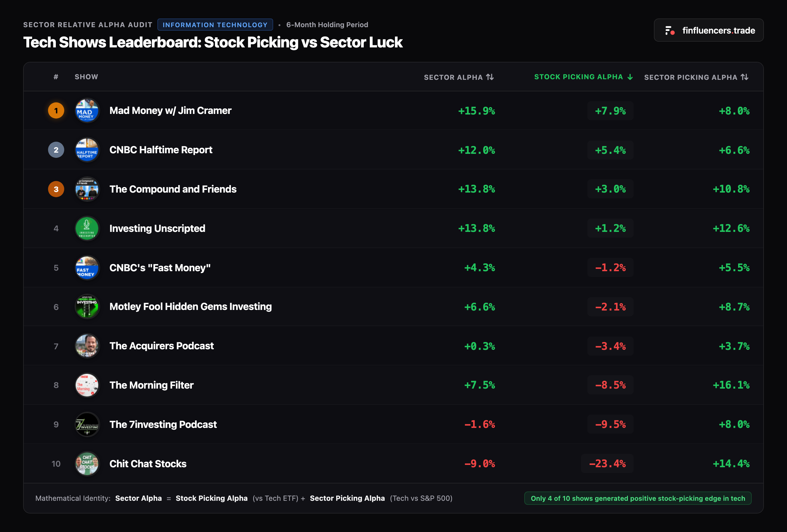Click The Morning Filter logo
The height and width of the screenshot is (532, 787).
tap(87, 385)
